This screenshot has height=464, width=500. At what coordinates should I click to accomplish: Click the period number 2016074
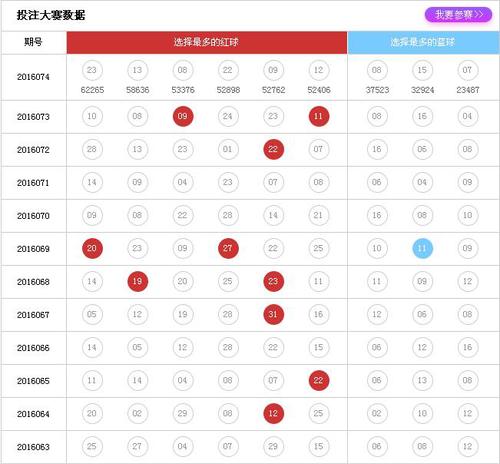pyautogui.click(x=33, y=77)
